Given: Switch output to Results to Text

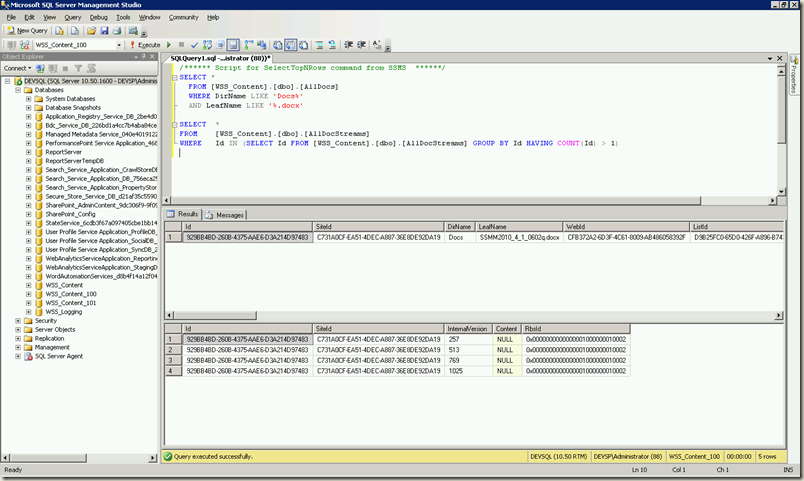Looking at the screenshot, I should point(277,45).
